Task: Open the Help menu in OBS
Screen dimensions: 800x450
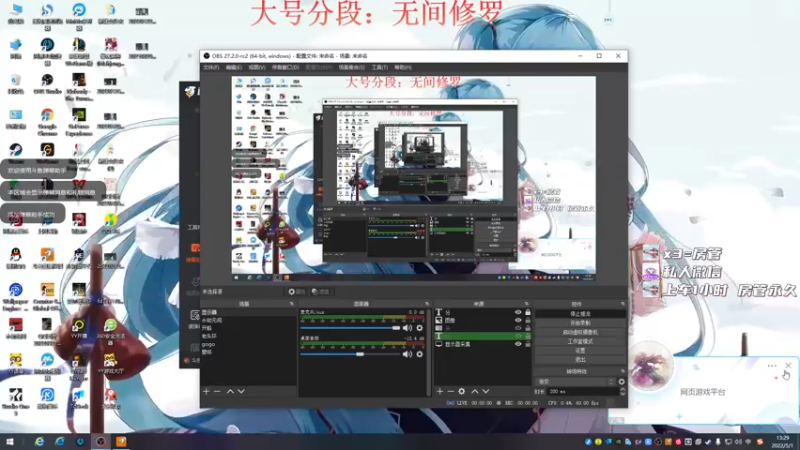Action: [x=403, y=67]
